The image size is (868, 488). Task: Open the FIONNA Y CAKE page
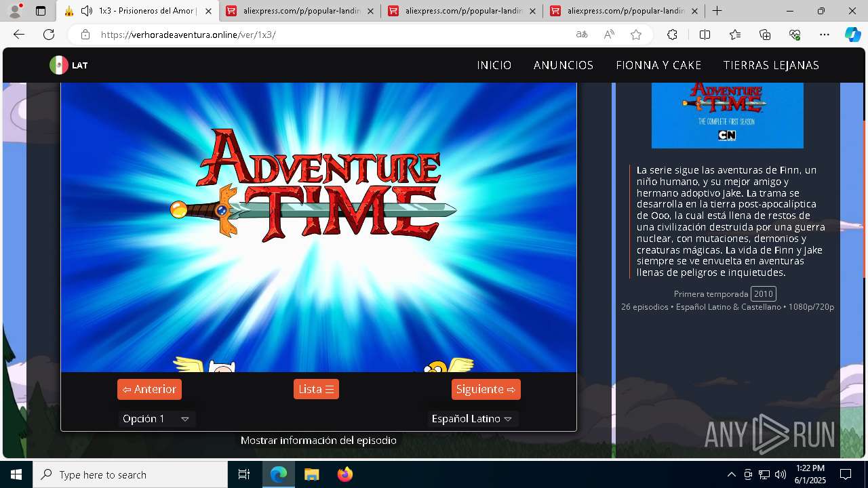658,65
